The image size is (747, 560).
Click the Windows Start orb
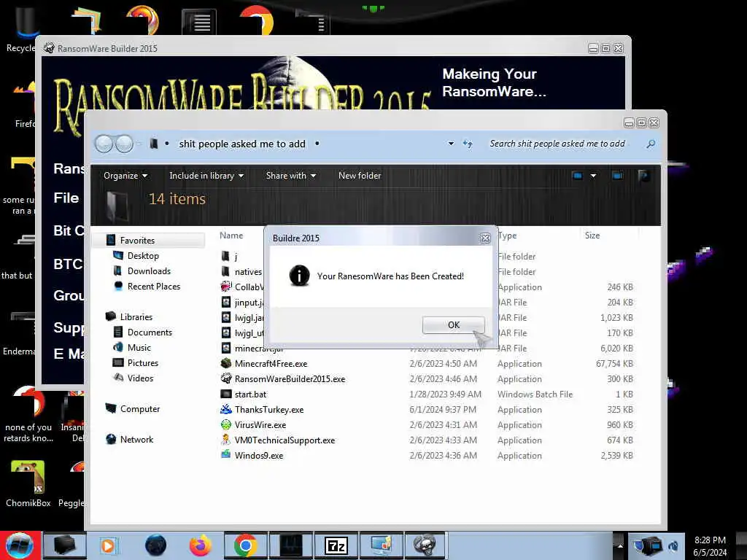click(x=20, y=545)
